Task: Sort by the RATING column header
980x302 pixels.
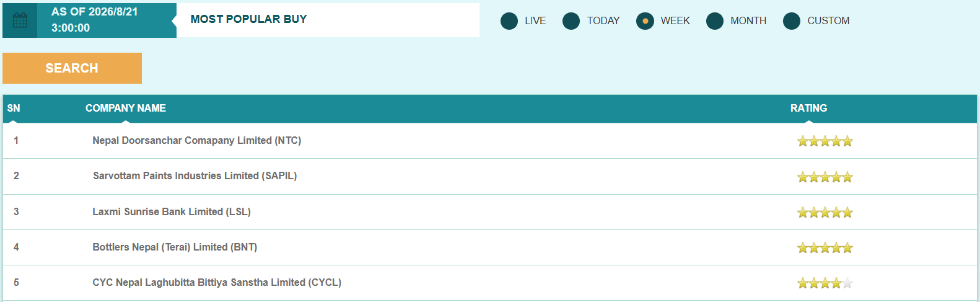Action: coord(808,108)
